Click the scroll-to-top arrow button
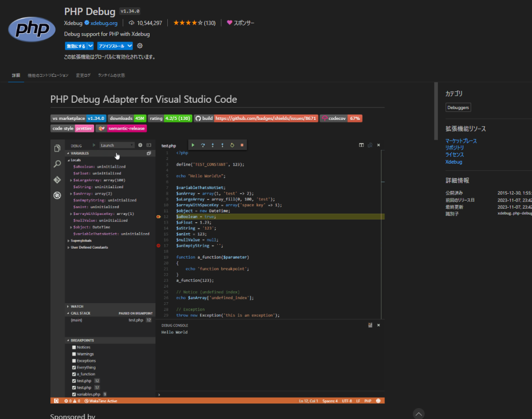Screen dimensions: 532x419 (x=419, y=414)
